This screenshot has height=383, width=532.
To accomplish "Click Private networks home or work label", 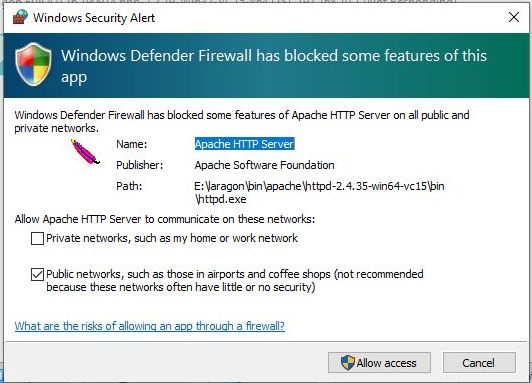I will (x=172, y=238).
